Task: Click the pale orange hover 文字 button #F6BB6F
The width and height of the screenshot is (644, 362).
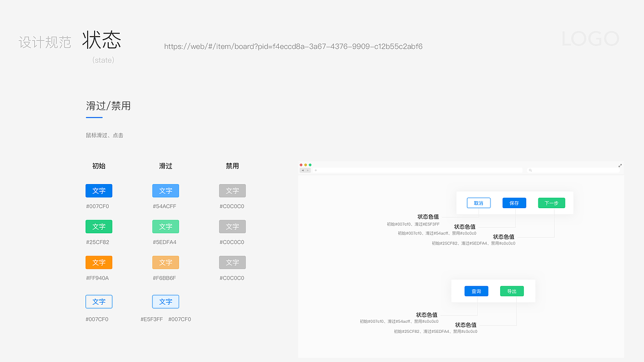Action: coord(166,262)
